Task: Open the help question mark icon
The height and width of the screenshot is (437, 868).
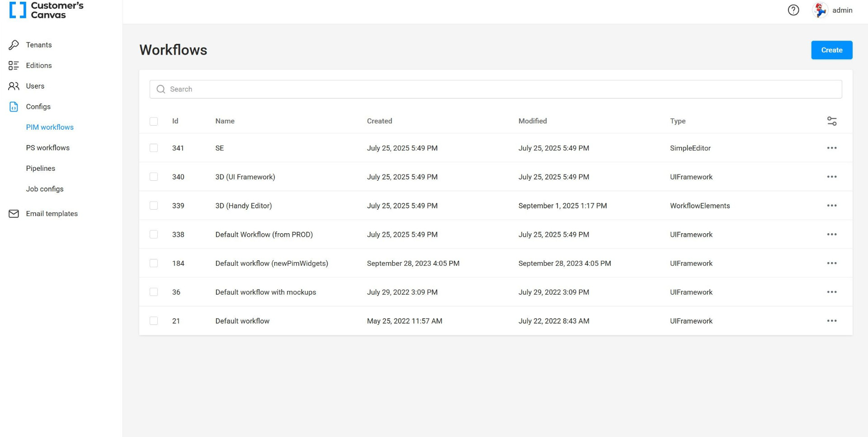Action: [793, 10]
